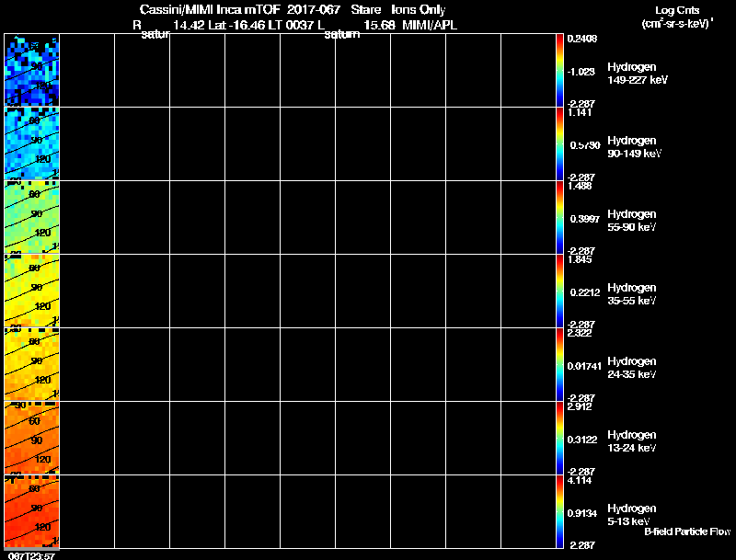This screenshot has width=736, height=560.
Task: Open the Hydrogen 13-24 keV image panel
Action: click(x=32, y=438)
